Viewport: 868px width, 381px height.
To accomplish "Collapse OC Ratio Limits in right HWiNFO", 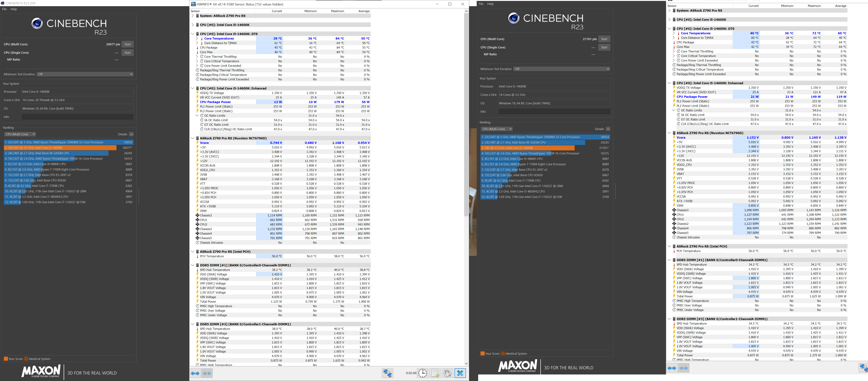I will [x=674, y=110].
